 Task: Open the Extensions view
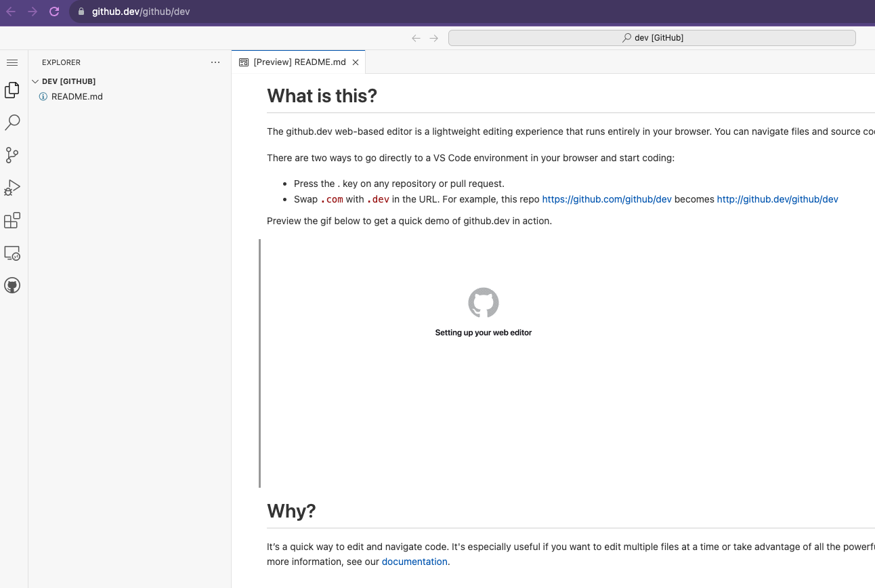point(12,220)
